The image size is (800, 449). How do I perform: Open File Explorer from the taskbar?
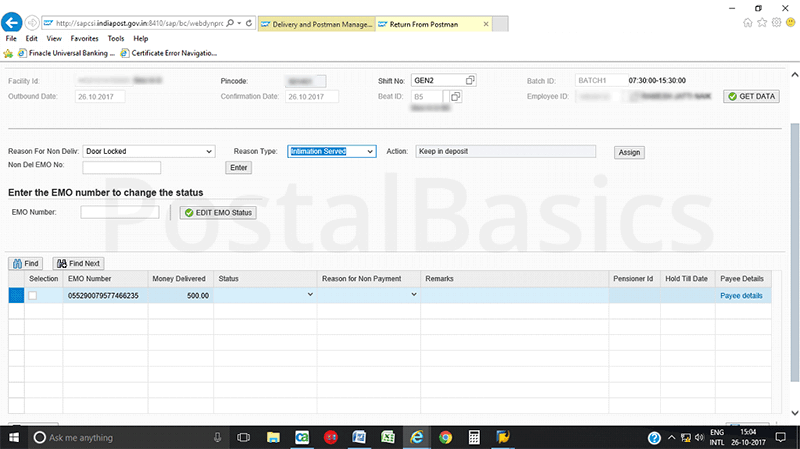pos(272,438)
